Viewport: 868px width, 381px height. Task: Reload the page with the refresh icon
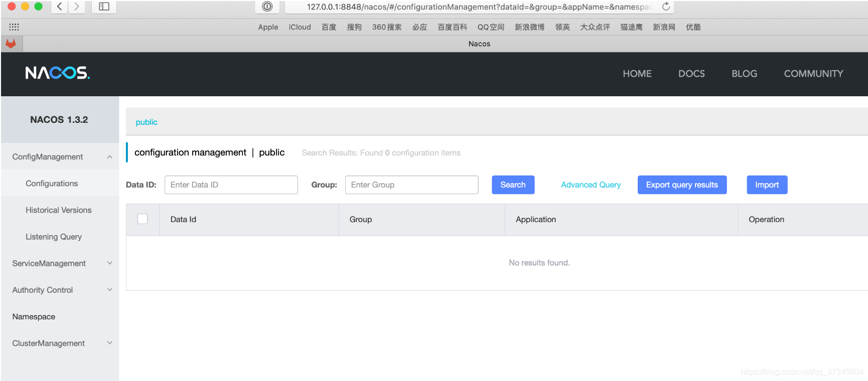point(666,7)
